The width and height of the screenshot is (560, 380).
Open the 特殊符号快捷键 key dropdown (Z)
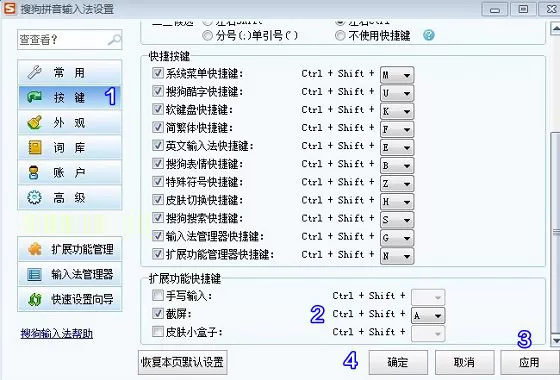[x=397, y=184]
